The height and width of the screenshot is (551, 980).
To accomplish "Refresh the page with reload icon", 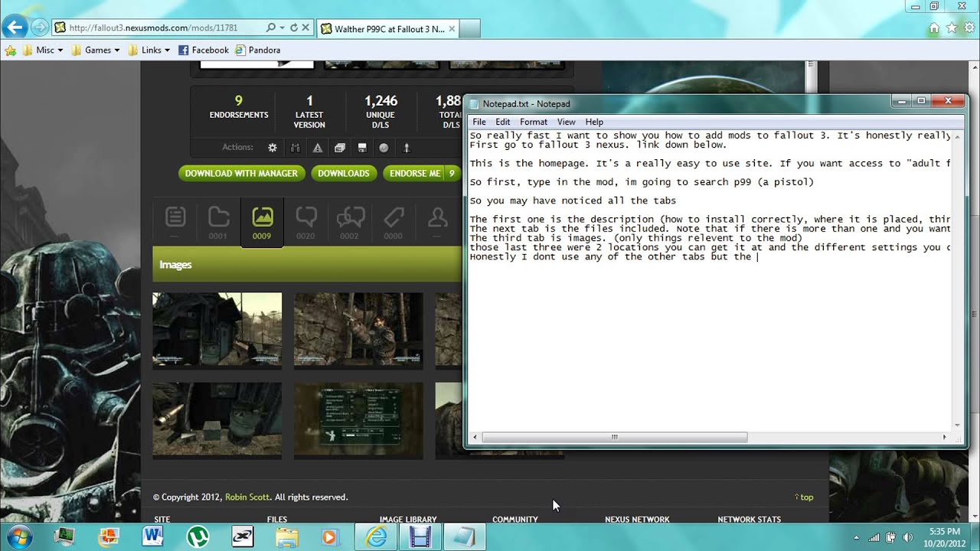I will (x=293, y=28).
